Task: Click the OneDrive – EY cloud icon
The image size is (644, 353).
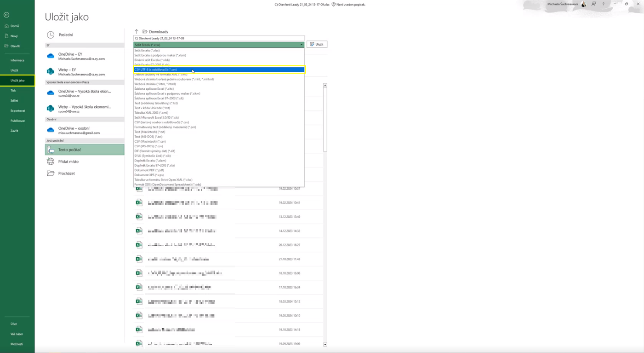Action: 51,56
